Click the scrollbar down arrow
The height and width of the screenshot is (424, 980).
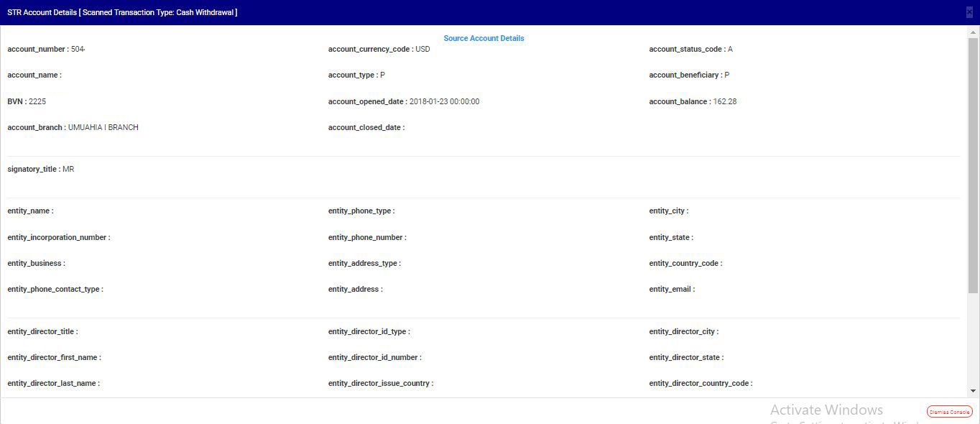click(974, 391)
